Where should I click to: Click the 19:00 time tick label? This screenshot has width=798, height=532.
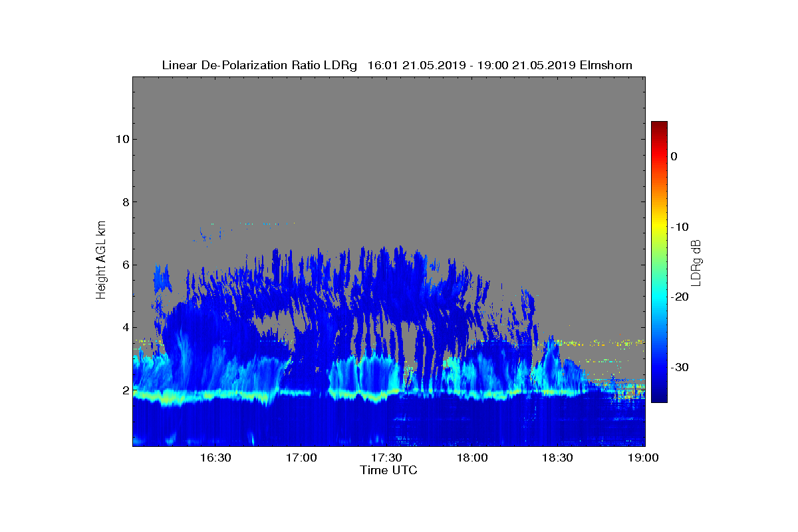644,458
